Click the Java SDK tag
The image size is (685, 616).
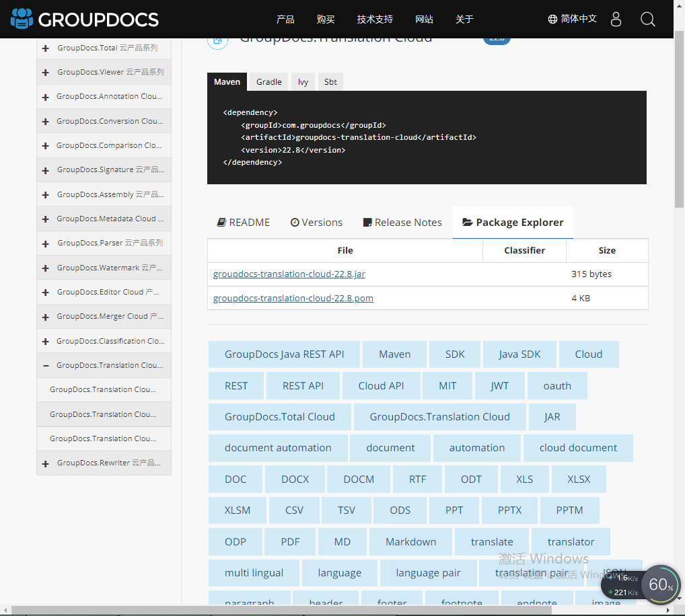tap(519, 354)
